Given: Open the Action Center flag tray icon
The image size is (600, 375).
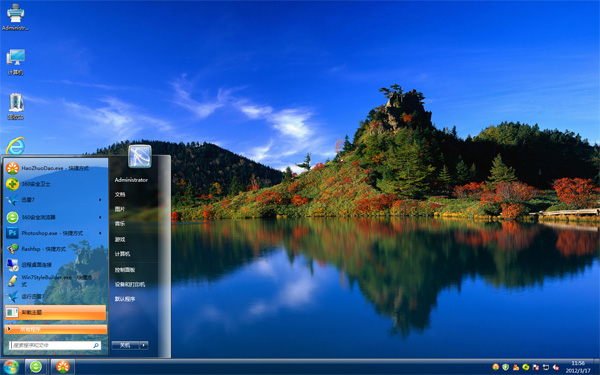Looking at the screenshot, I should pos(536,367).
